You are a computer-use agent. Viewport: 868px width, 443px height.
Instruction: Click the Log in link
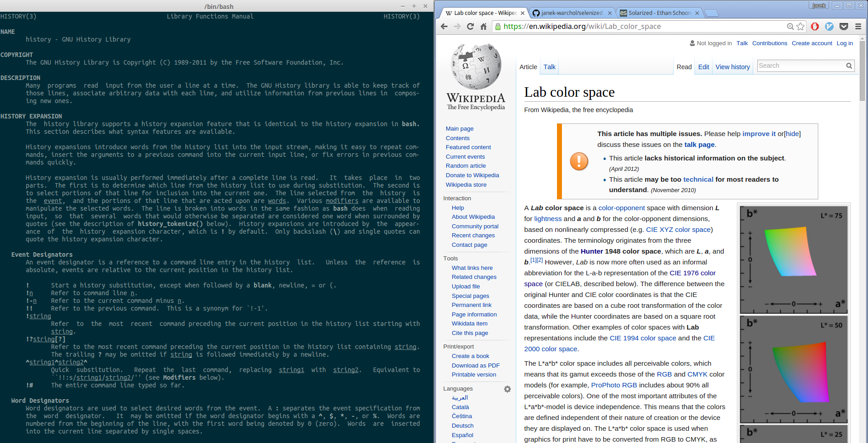pos(844,43)
